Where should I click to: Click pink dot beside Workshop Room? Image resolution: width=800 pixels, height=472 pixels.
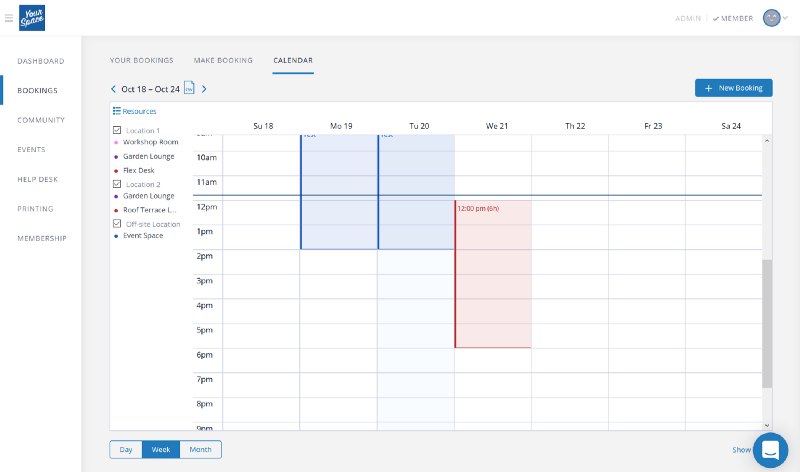click(x=116, y=142)
